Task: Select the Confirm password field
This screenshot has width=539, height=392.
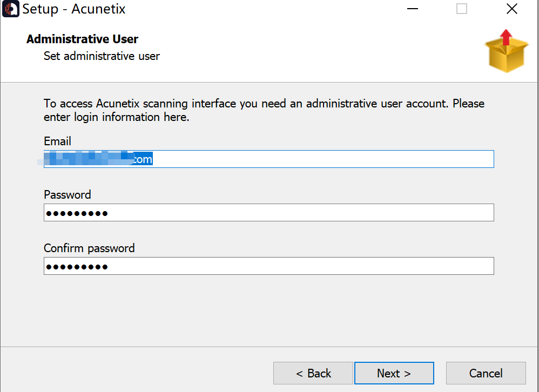Action: click(x=269, y=266)
